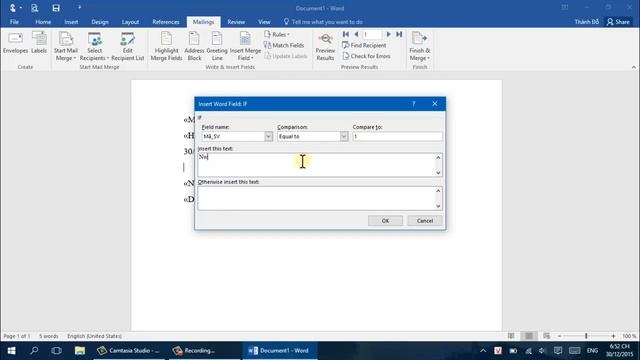Switch to the References tab

tap(166, 22)
